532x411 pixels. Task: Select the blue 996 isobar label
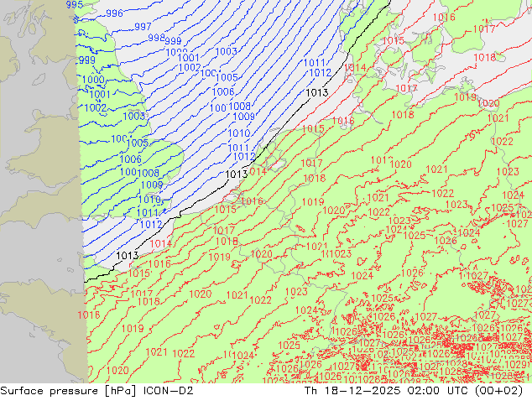click(x=114, y=13)
